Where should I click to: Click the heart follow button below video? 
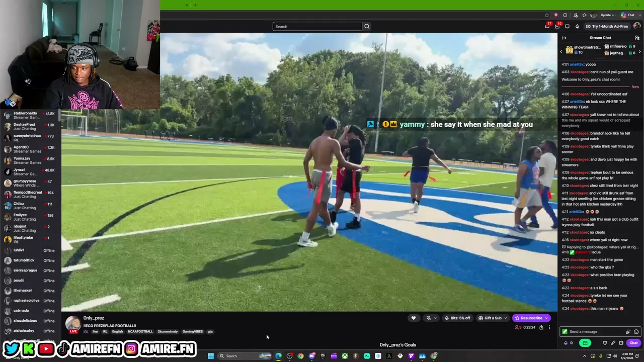coord(414,318)
